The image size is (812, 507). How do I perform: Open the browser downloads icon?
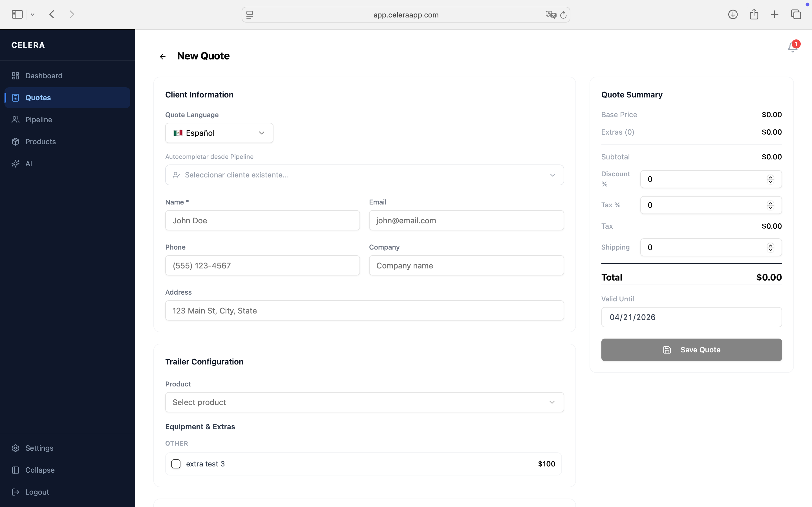coord(732,14)
